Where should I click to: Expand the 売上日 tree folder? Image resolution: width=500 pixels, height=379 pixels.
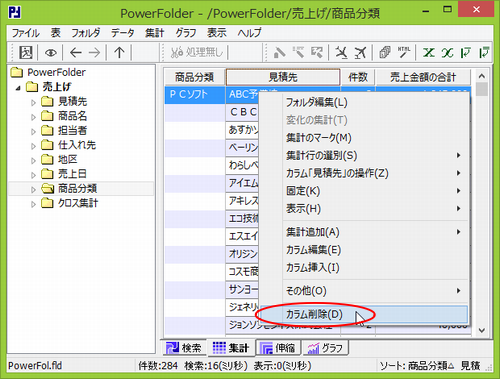(33, 175)
